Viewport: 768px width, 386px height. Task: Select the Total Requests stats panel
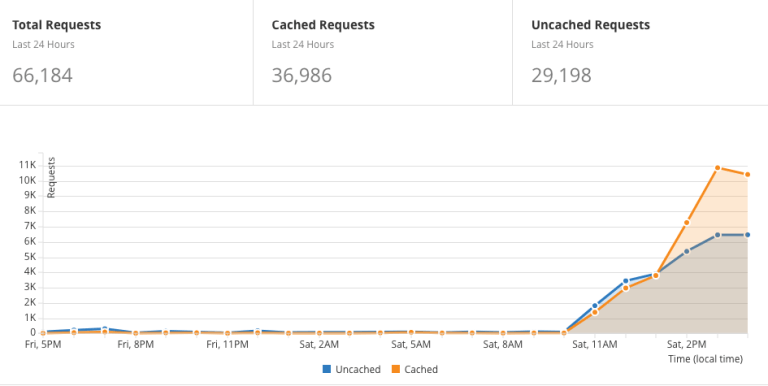coord(126,52)
